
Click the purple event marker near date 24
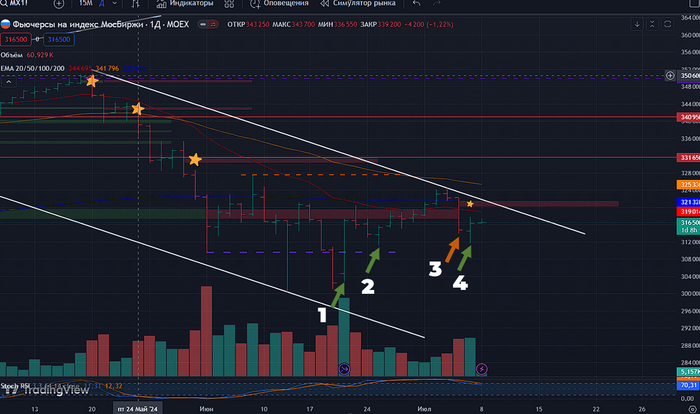pyautogui.click(x=344, y=369)
